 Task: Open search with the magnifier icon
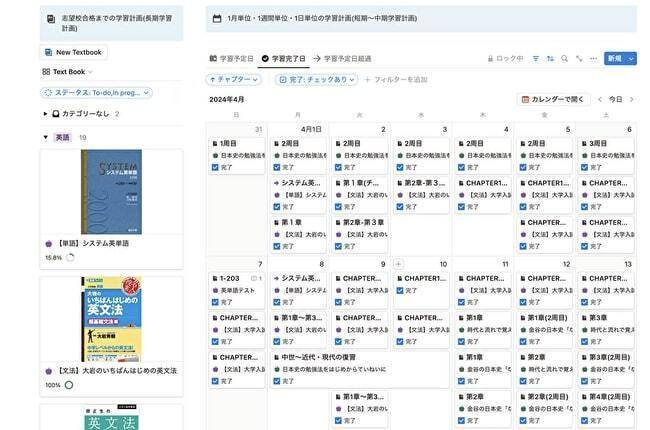564,58
